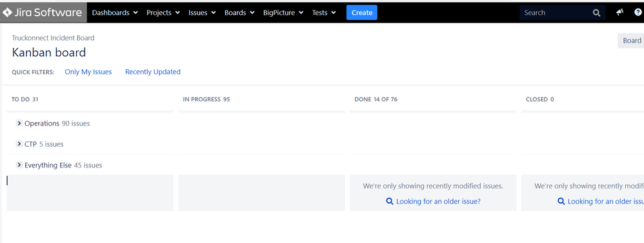
Task: Click the CTP swimlane title
Action: [x=30, y=144]
